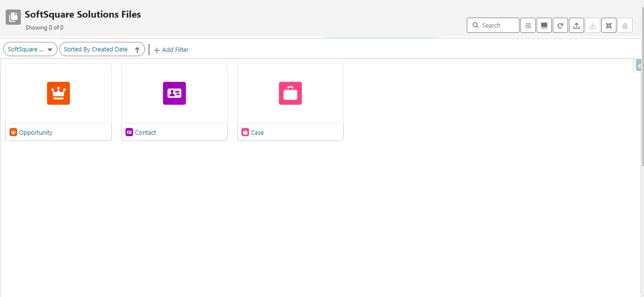Click the download icon in the toolbar

592,25
